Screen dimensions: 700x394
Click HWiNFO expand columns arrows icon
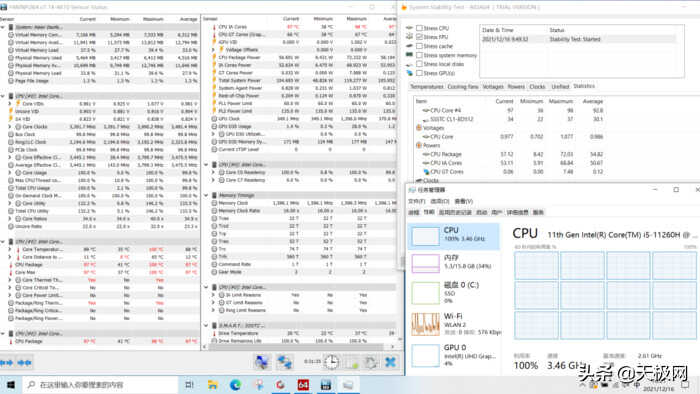(x=7, y=363)
